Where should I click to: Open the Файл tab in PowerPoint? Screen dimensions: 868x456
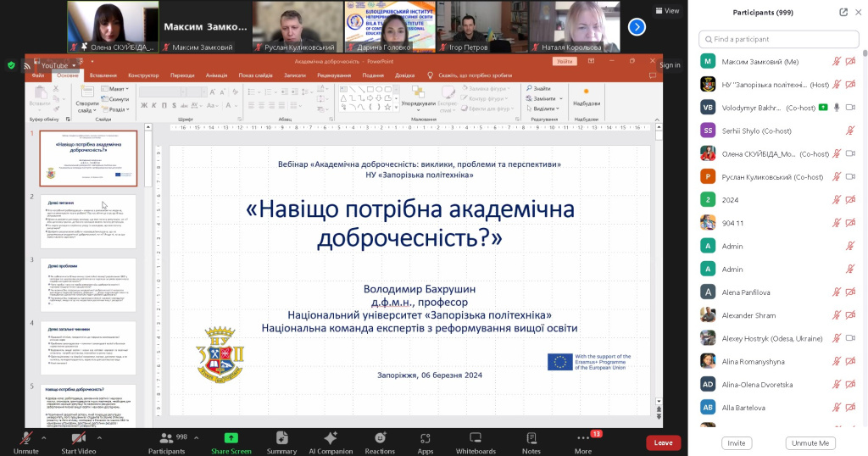[38, 75]
